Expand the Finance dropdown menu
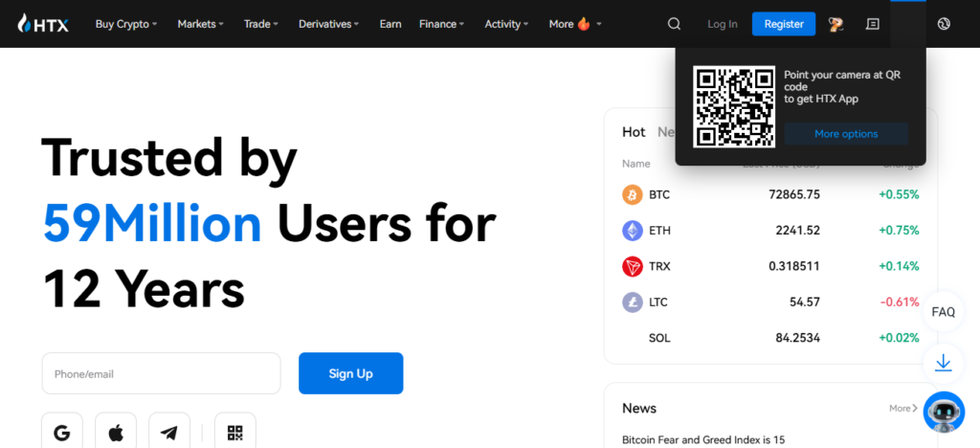The image size is (980, 448). tap(442, 24)
